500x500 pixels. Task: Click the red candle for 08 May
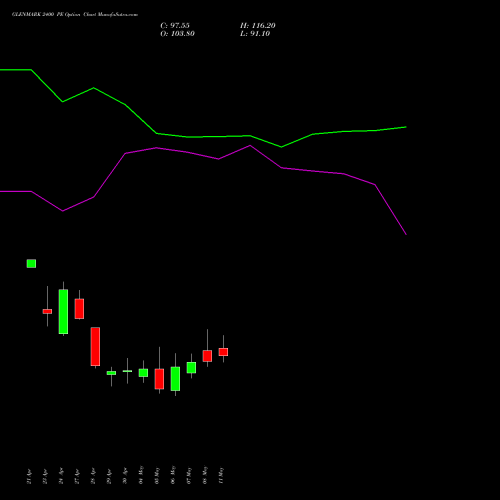point(207,356)
